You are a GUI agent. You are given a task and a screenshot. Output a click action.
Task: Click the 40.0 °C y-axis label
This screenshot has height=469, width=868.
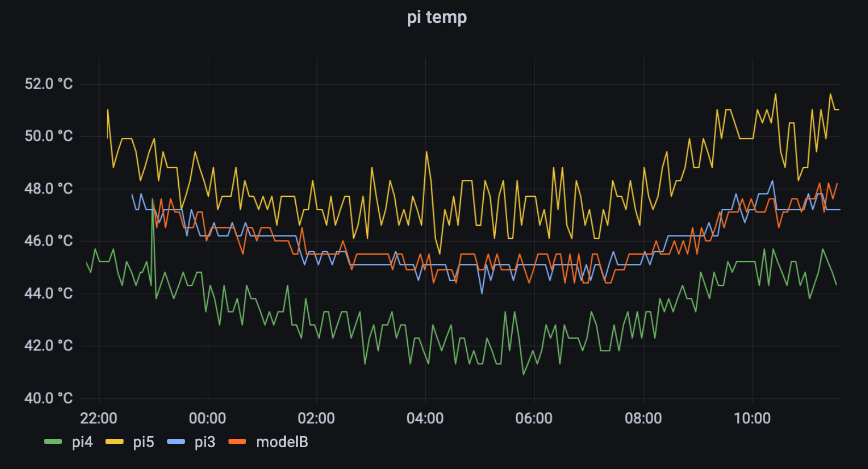click(x=49, y=398)
